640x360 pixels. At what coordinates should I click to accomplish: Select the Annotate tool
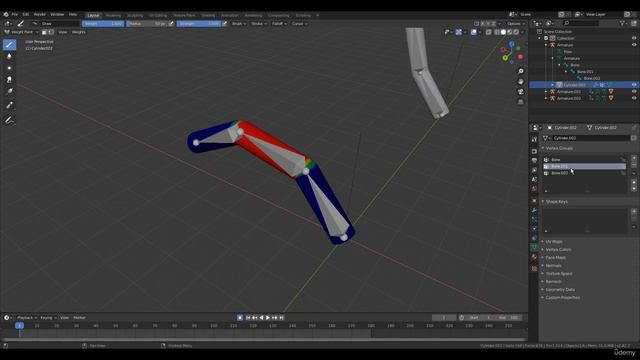pos(9,120)
